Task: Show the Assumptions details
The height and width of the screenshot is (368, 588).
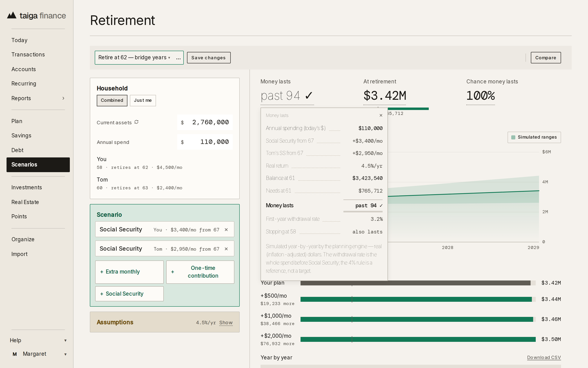Action: (x=226, y=323)
